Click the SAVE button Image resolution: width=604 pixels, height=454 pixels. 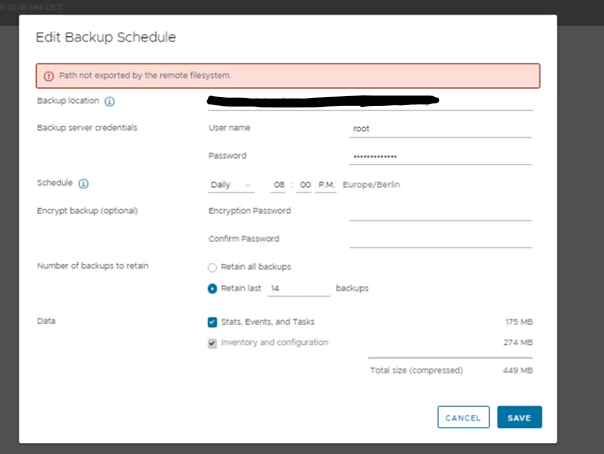[x=519, y=417]
